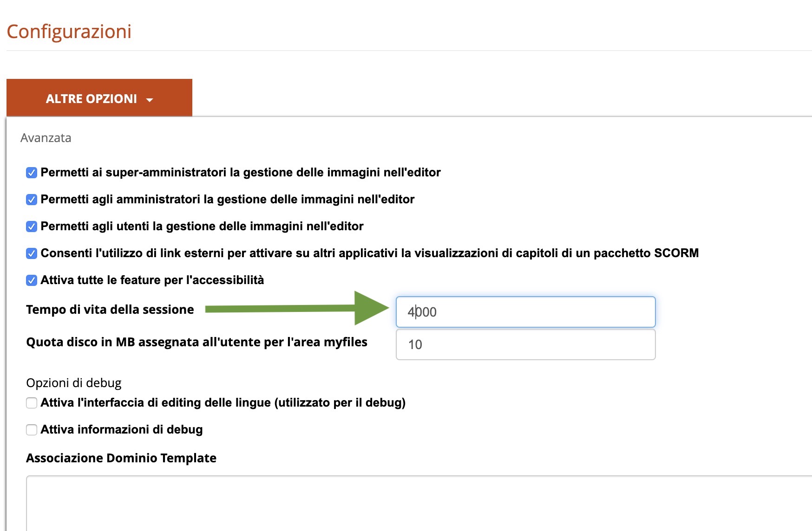Uncheck super-amministratori image management checkbox
Image resolution: width=812 pixels, height=531 pixels.
pyautogui.click(x=32, y=173)
